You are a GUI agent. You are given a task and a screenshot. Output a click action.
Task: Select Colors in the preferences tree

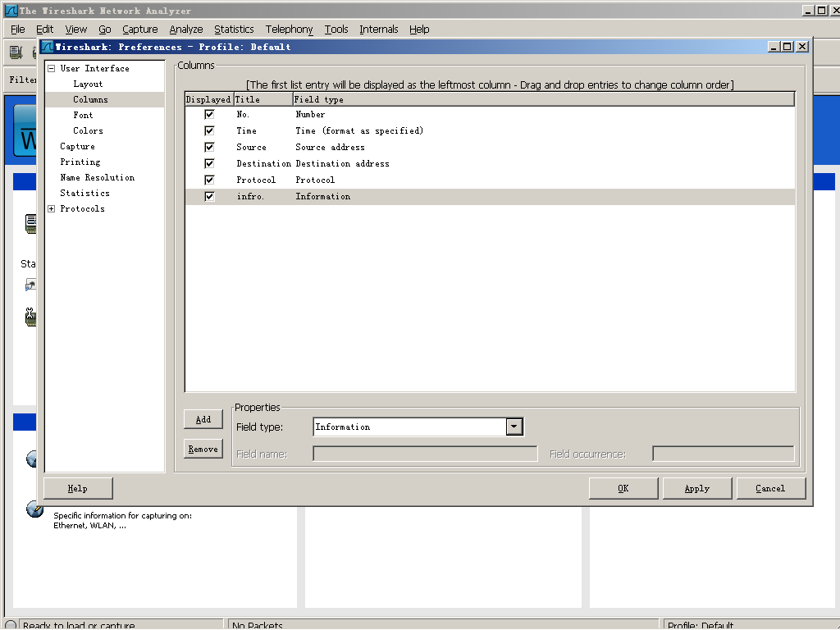(88, 130)
